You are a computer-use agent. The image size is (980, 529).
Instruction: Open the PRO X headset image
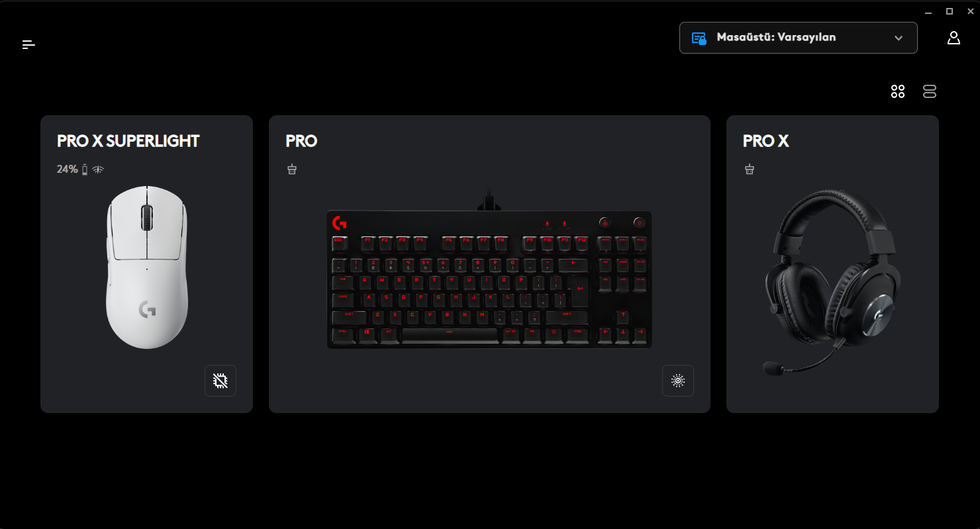click(x=832, y=283)
